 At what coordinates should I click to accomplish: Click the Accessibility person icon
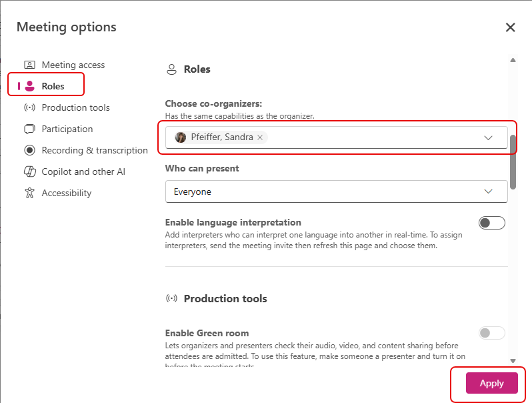[29, 193]
